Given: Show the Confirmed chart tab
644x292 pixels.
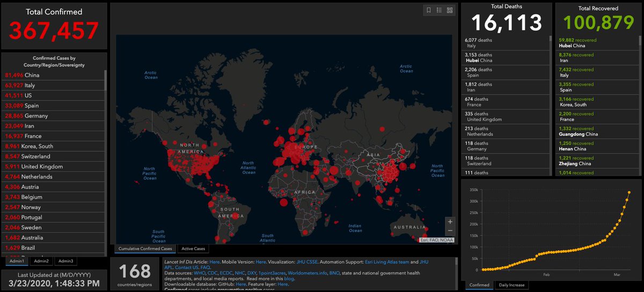Looking at the screenshot, I should pyautogui.click(x=479, y=284).
